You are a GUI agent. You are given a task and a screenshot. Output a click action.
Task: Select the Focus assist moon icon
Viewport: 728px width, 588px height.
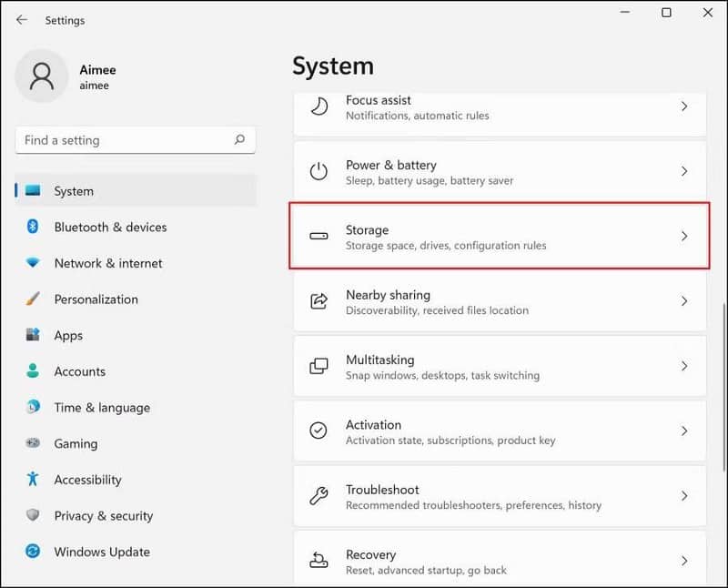[x=318, y=107]
